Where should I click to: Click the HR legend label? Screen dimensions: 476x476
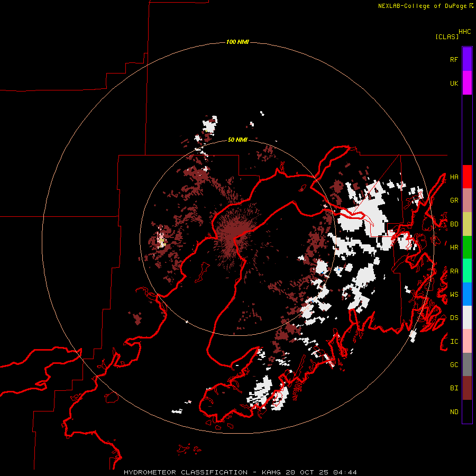click(454, 248)
